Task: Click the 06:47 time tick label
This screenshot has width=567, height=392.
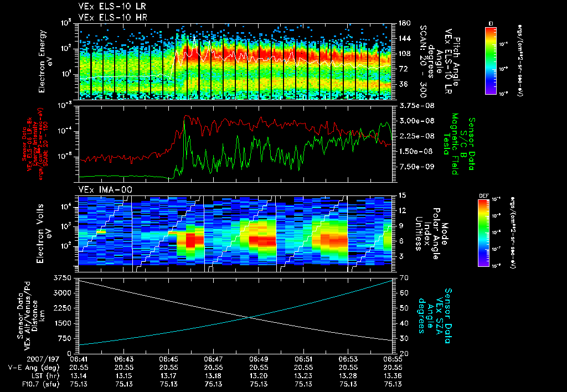Action: click(x=213, y=359)
